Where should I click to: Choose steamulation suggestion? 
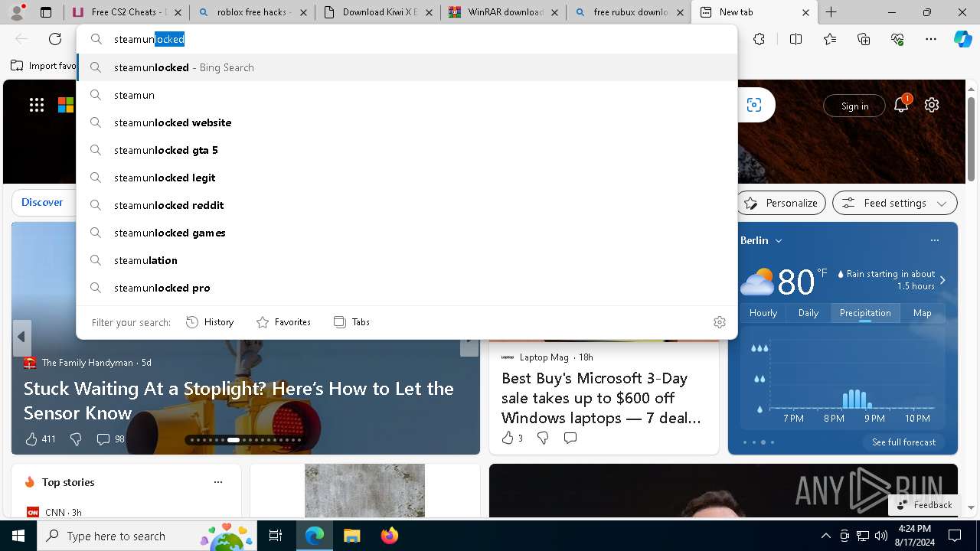[x=407, y=260]
